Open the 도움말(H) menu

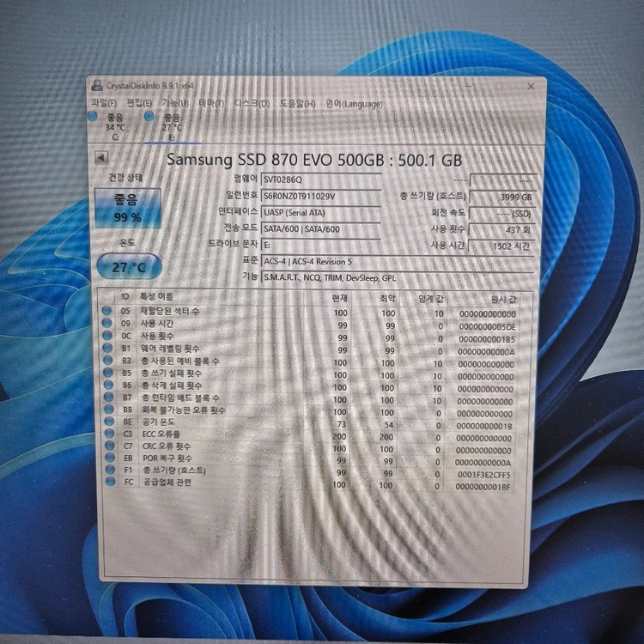tap(297, 104)
